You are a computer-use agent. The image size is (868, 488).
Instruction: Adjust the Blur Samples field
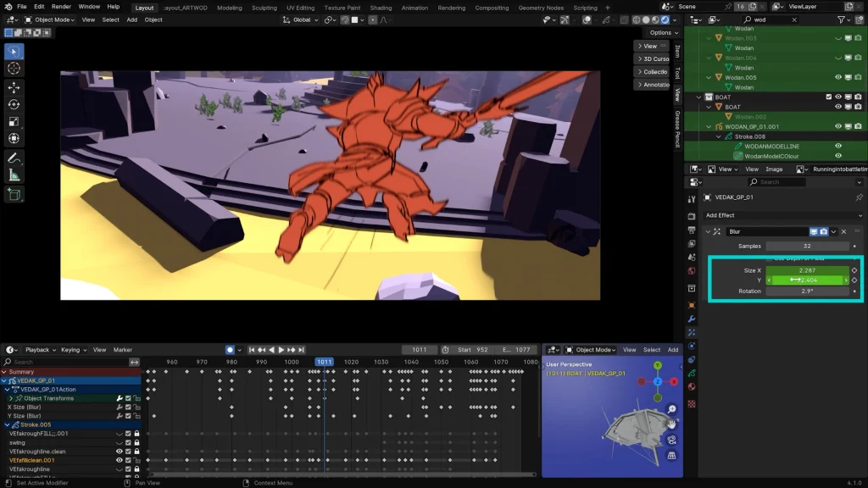pos(807,247)
